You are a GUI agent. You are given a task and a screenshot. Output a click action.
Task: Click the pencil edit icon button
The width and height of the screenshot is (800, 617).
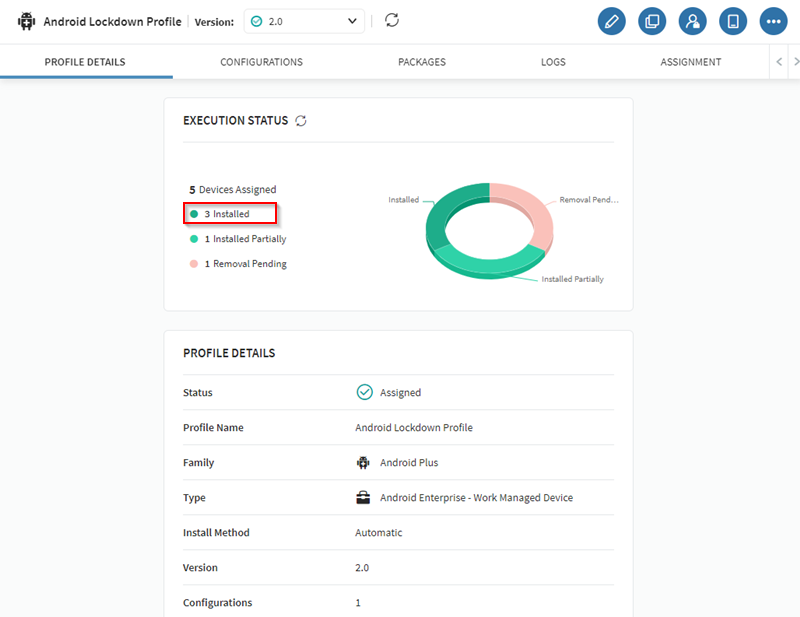[x=611, y=21]
